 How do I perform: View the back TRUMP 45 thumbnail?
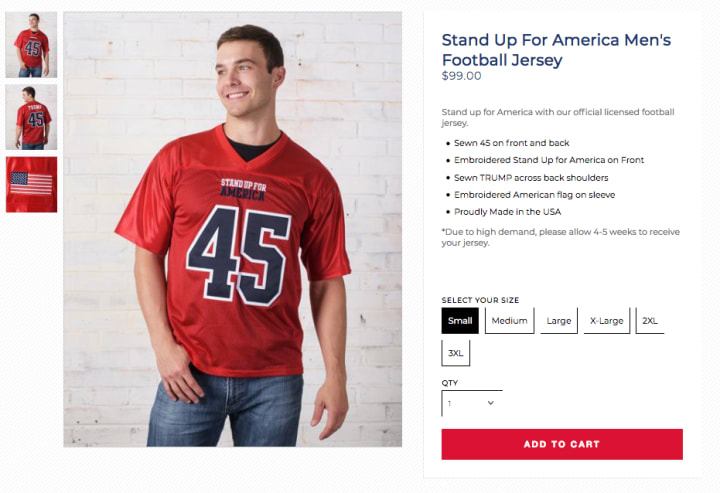pos(31,117)
